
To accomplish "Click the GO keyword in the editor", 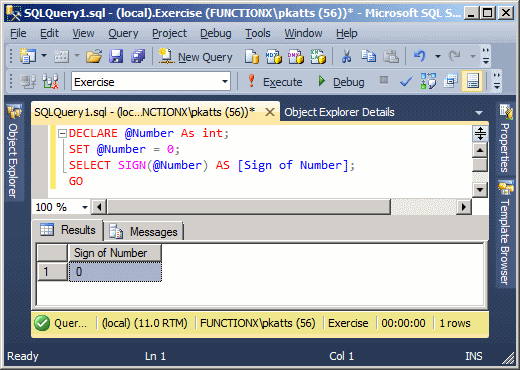I will 76,181.
